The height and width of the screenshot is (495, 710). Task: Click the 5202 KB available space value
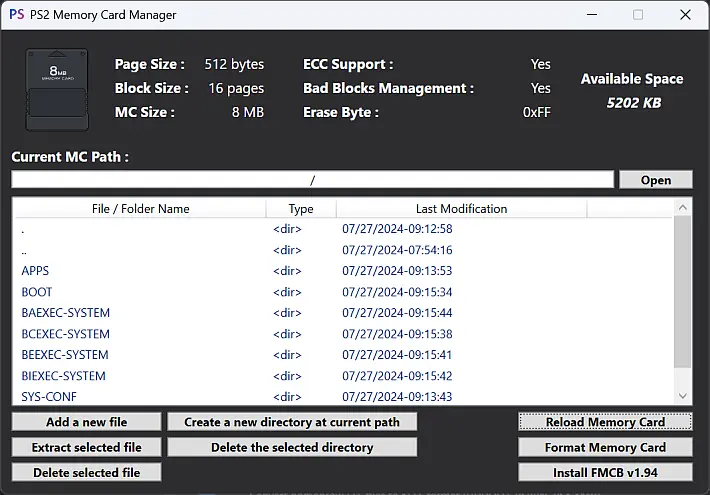[634, 103]
